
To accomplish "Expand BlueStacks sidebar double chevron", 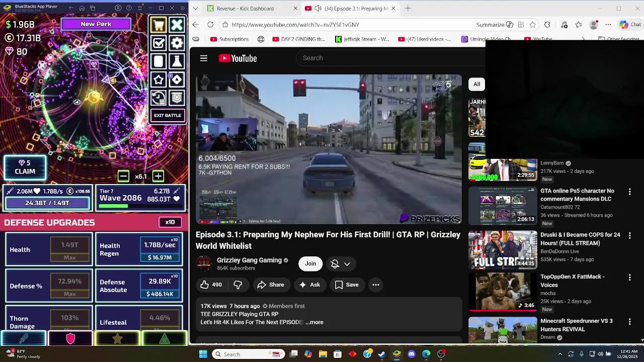I will point(182,8).
